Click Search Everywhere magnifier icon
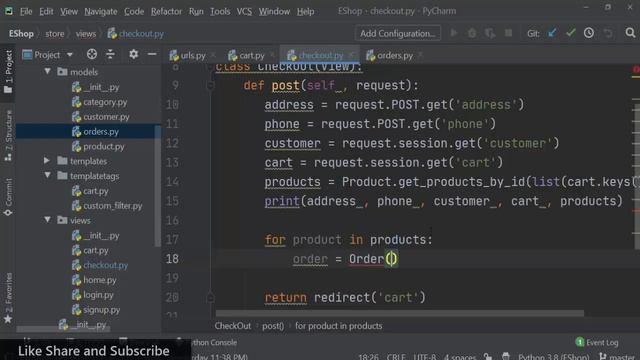The image size is (640, 360). (630, 33)
